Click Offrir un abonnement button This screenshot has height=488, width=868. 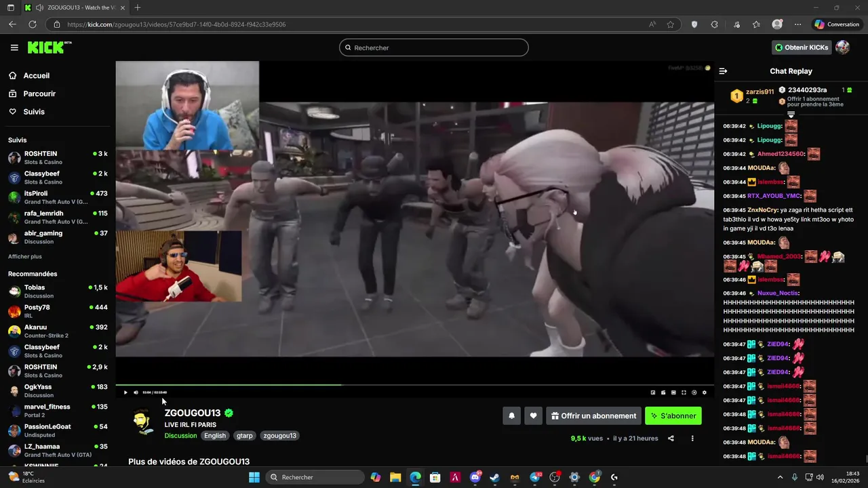pyautogui.click(x=594, y=416)
